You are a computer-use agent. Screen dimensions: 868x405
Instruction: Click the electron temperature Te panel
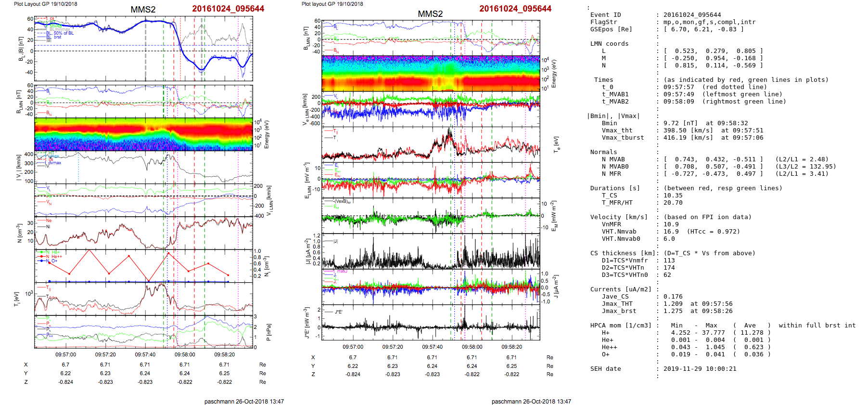pyautogui.click(x=431, y=144)
